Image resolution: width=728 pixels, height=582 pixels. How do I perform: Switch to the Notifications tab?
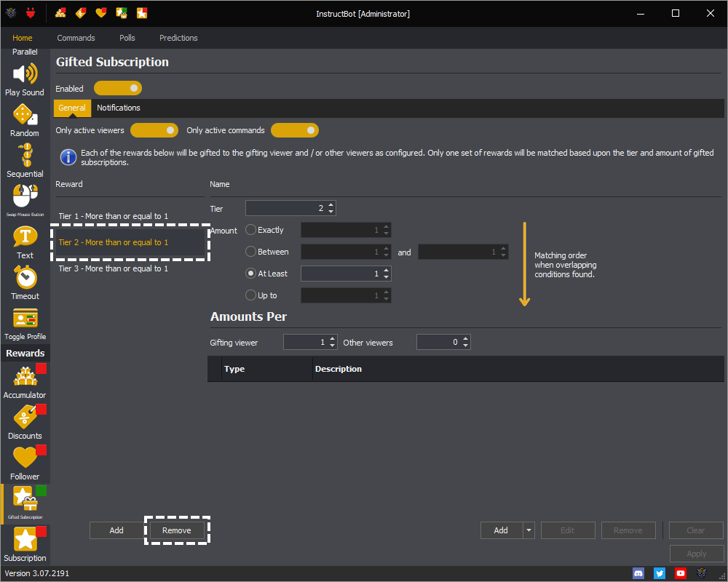click(x=119, y=108)
